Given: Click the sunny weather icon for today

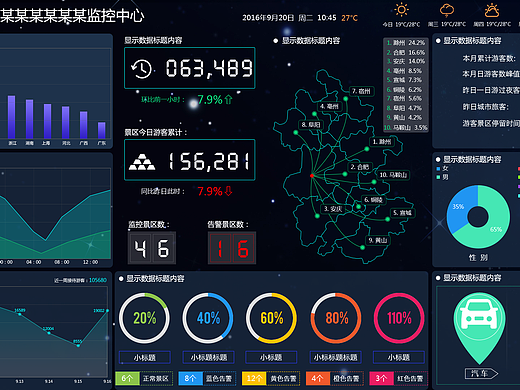Looking at the screenshot, I should click(401, 10).
